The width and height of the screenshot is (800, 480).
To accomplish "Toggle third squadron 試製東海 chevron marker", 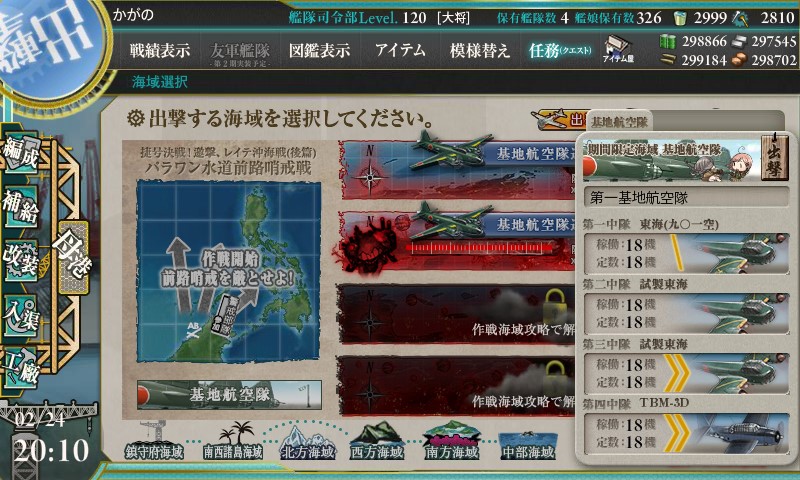I will (677, 373).
